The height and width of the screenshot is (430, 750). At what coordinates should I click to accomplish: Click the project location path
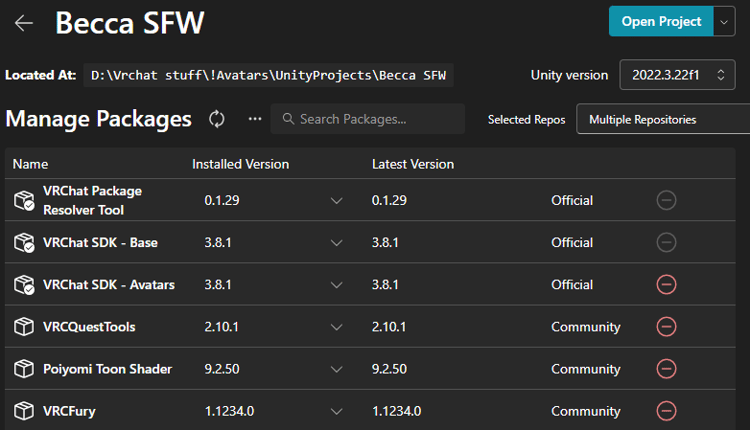[270, 75]
